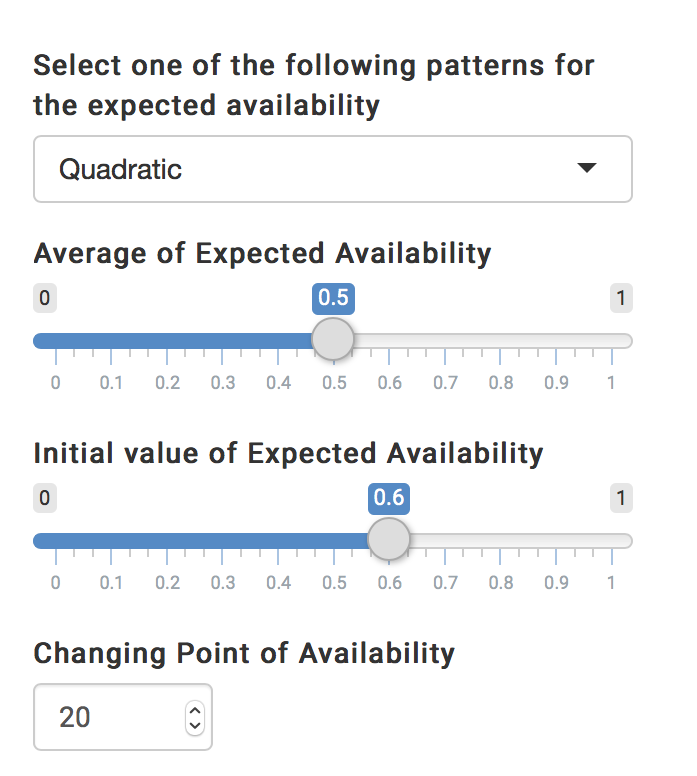Set the Average availability slider to 0.8
697x776 pixels.
[500, 340]
